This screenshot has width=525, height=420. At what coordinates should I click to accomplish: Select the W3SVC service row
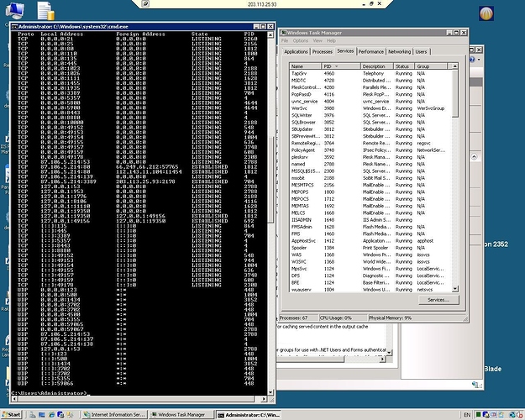click(x=370, y=261)
